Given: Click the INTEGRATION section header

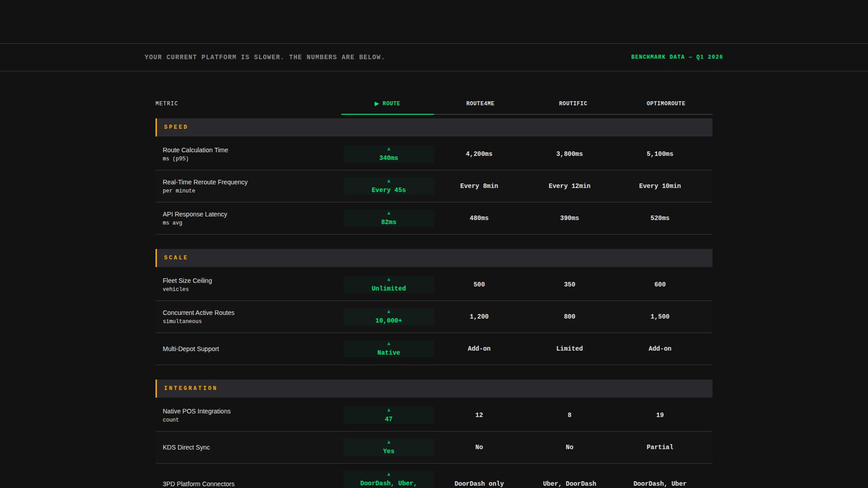Looking at the screenshot, I should pyautogui.click(x=434, y=389).
